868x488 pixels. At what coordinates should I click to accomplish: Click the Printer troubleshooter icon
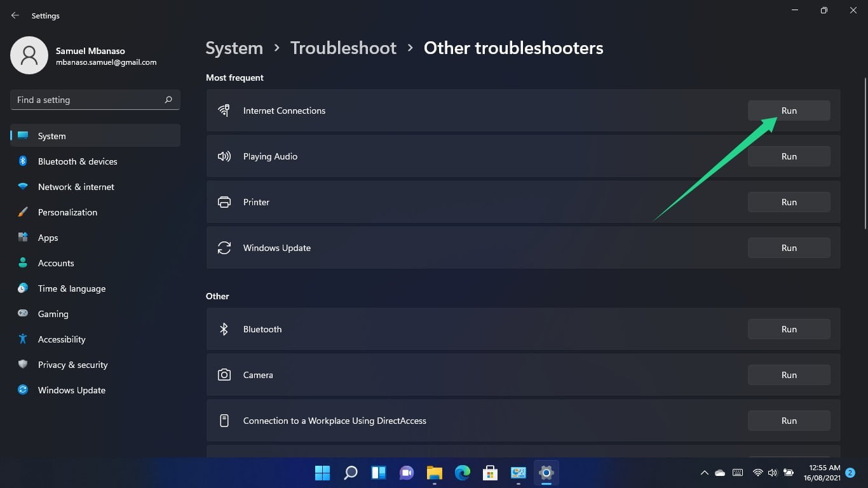(x=224, y=201)
